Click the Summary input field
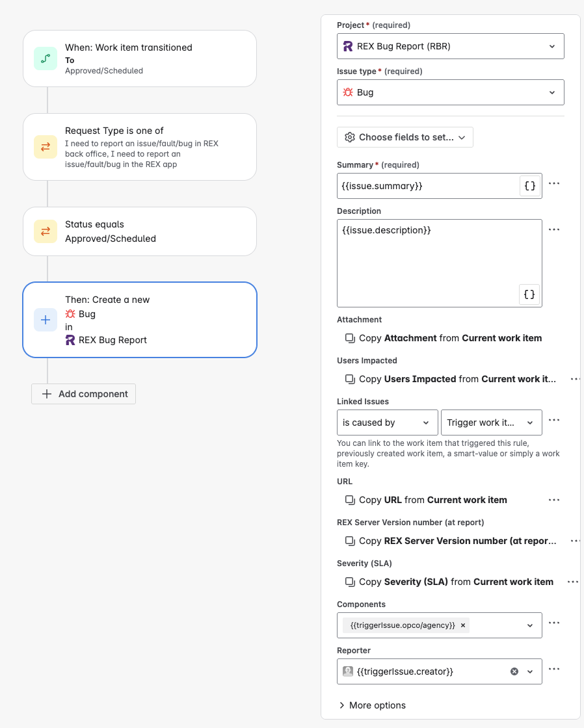This screenshot has height=728, width=584. 440,186
